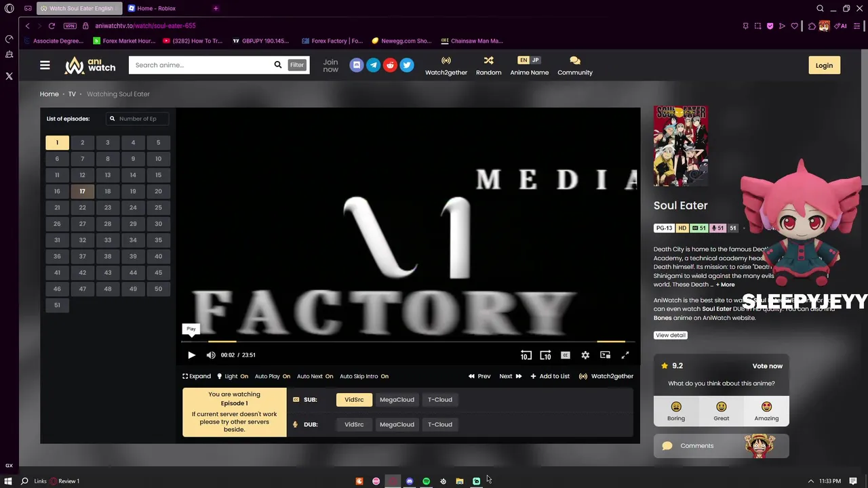Open the Twitter social icon
Viewport: 868px width, 488px height.
406,65
